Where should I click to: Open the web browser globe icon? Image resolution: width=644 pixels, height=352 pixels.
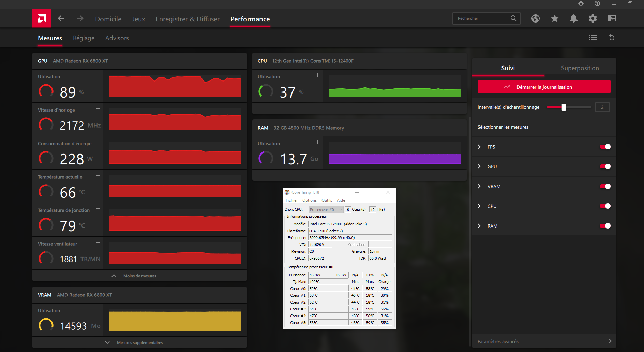(536, 18)
